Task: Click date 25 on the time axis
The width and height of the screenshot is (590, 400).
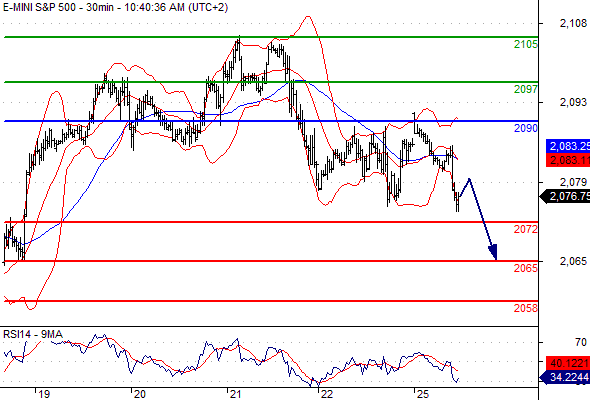Action: (x=423, y=394)
